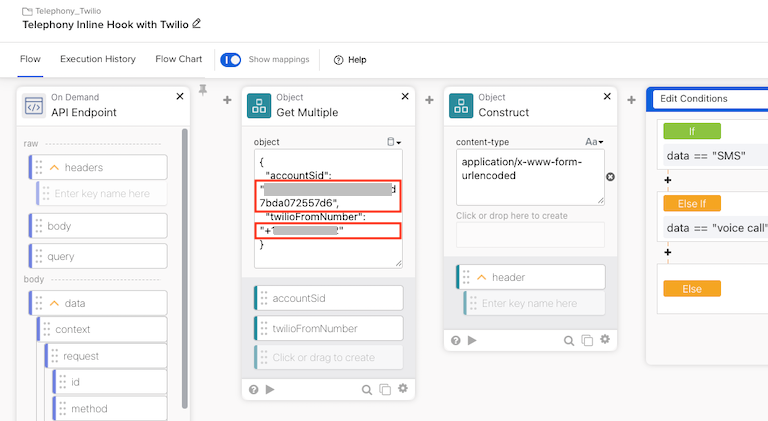Remove the content-type field with x icon
Image resolution: width=768 pixels, height=421 pixels.
pos(610,177)
